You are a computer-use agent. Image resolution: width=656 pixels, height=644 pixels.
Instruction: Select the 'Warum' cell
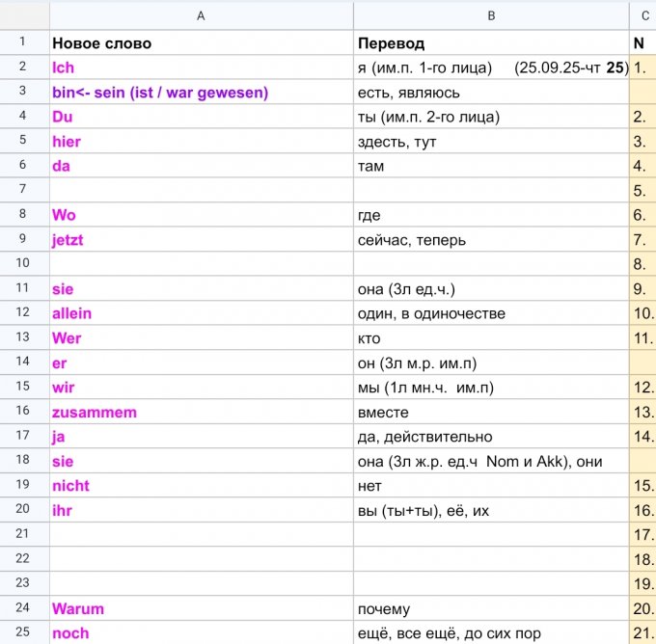(x=201, y=608)
